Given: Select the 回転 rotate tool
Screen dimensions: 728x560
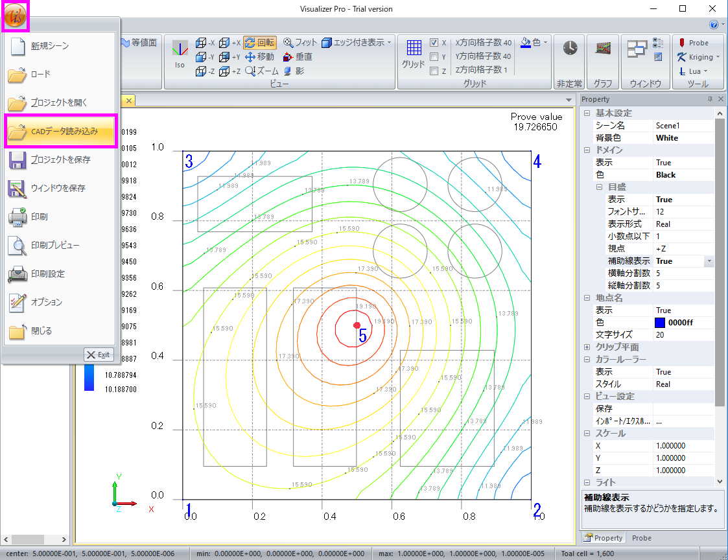Looking at the screenshot, I should point(260,43).
